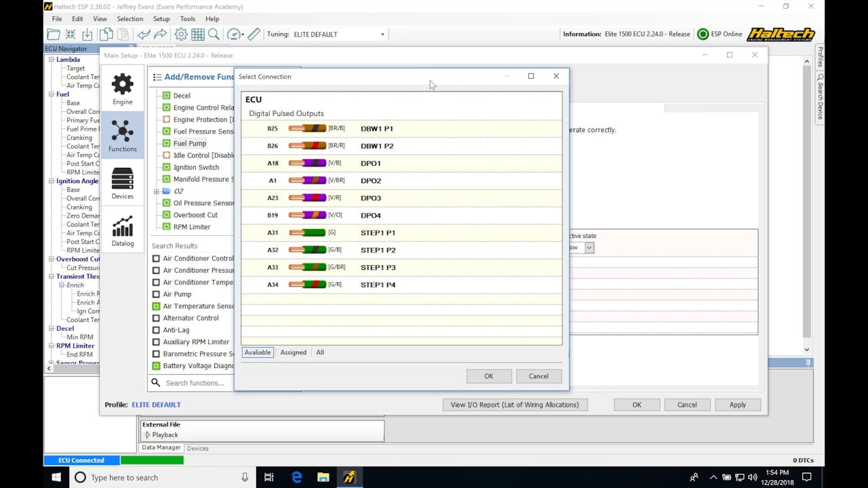Open the Datalog section in sidebar
Image resolution: width=868 pixels, height=488 pixels.
[123, 231]
